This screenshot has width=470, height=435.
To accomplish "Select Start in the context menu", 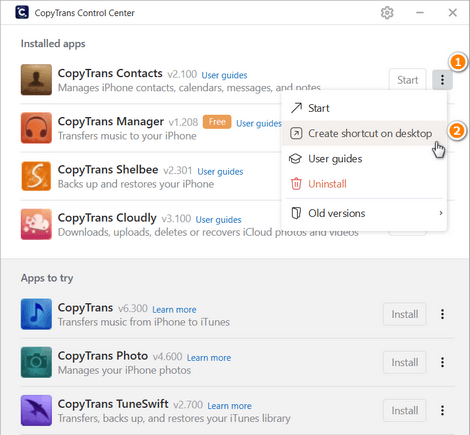I will point(364,108).
